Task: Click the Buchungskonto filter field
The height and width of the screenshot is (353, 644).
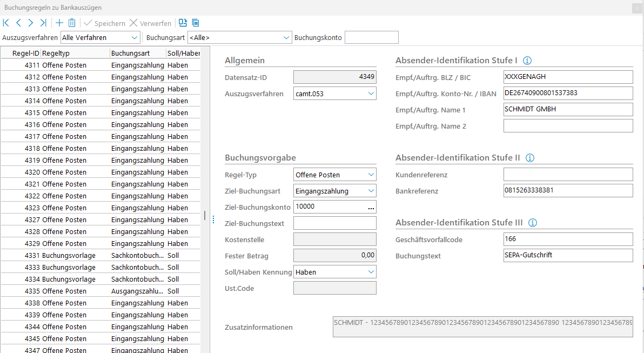Action: (371, 38)
